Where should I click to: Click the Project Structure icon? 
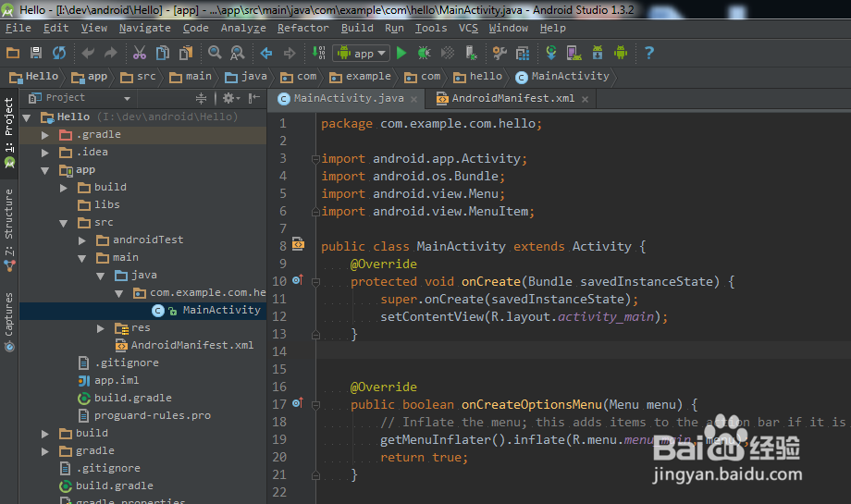coord(523,53)
